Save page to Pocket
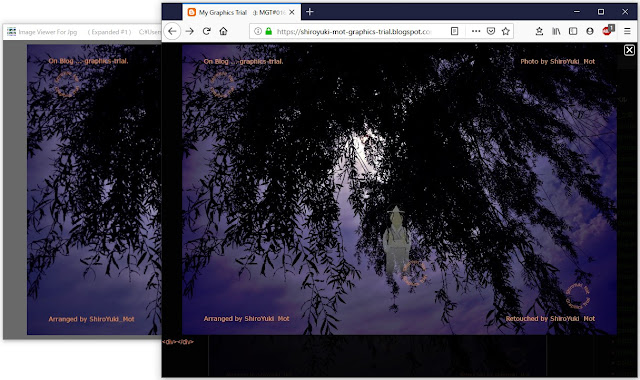Viewport: 640px width, 380px height. click(x=491, y=31)
